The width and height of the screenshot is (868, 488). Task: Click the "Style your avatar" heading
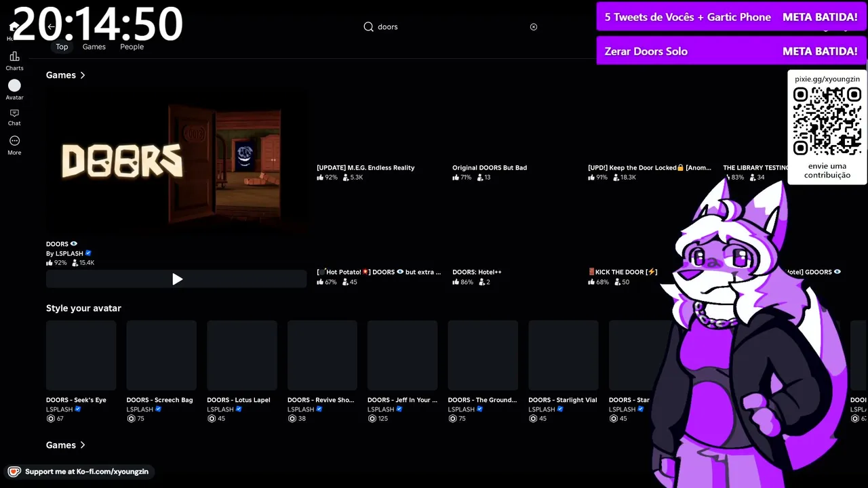(83, 308)
